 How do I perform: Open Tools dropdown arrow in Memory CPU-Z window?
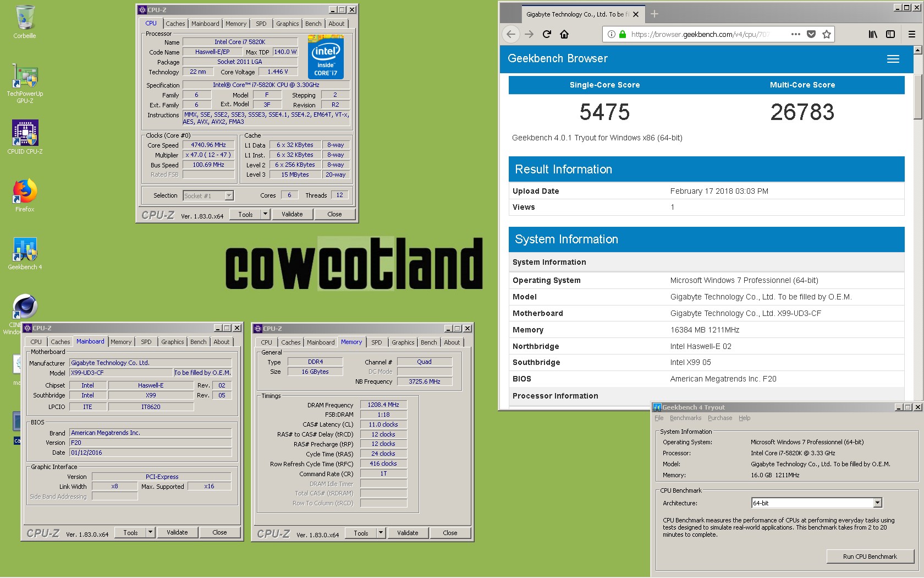pos(381,533)
